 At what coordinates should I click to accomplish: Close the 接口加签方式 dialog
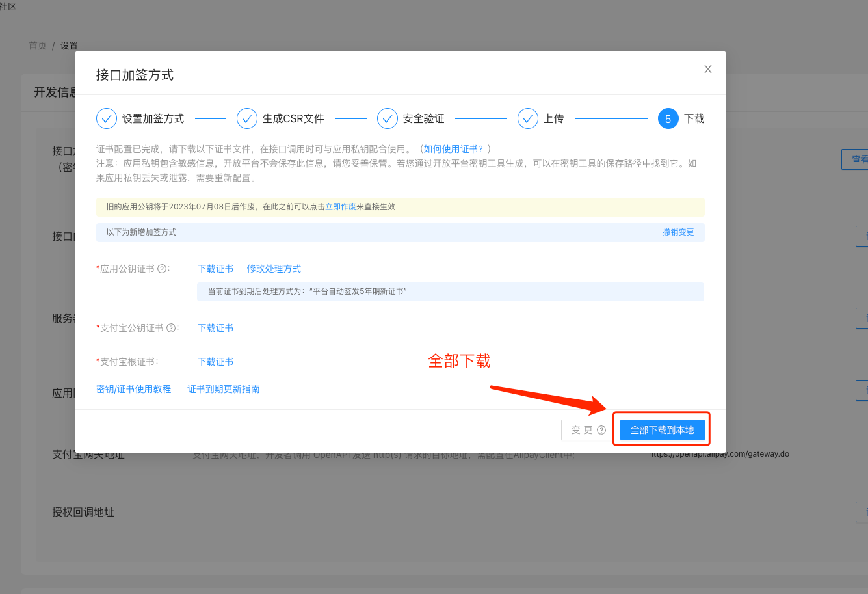(x=708, y=69)
